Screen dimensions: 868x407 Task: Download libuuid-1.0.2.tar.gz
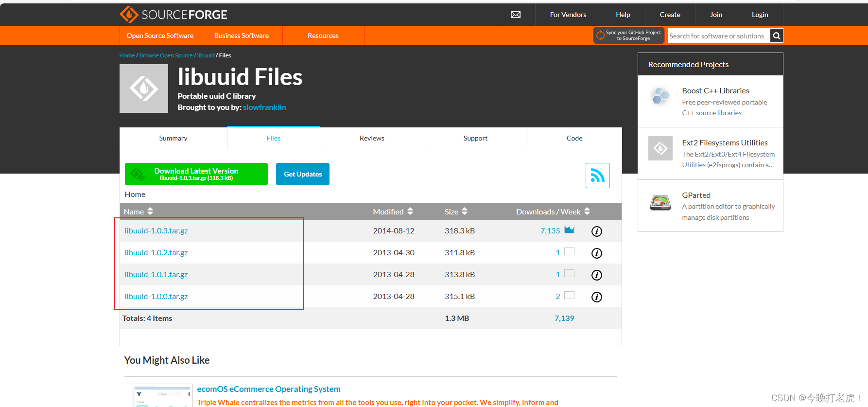click(156, 252)
